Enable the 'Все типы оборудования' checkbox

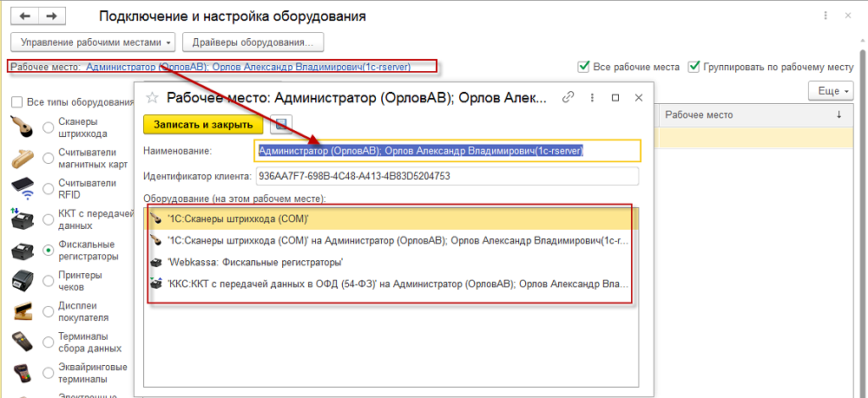[17, 101]
